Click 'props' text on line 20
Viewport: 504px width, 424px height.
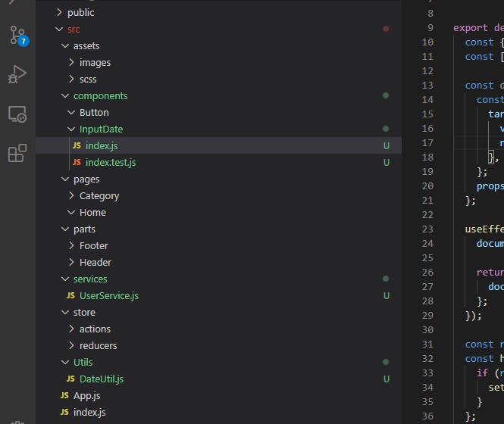point(490,186)
